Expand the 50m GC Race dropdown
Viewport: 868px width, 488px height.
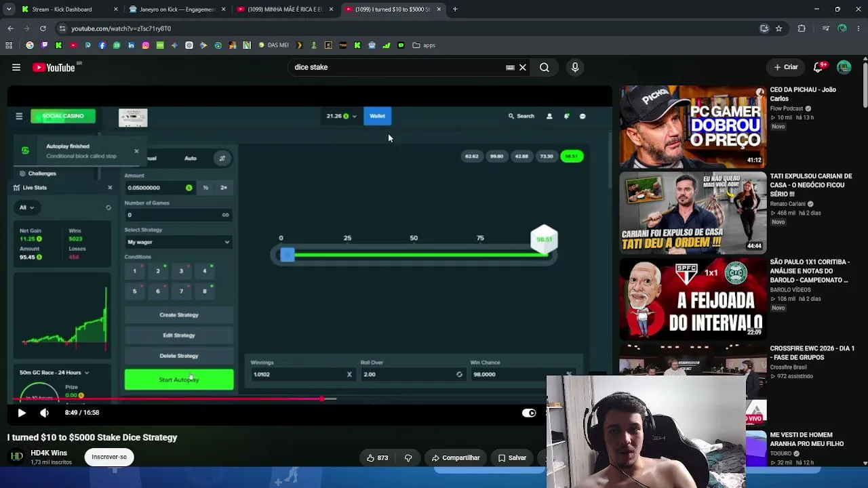coord(54,373)
